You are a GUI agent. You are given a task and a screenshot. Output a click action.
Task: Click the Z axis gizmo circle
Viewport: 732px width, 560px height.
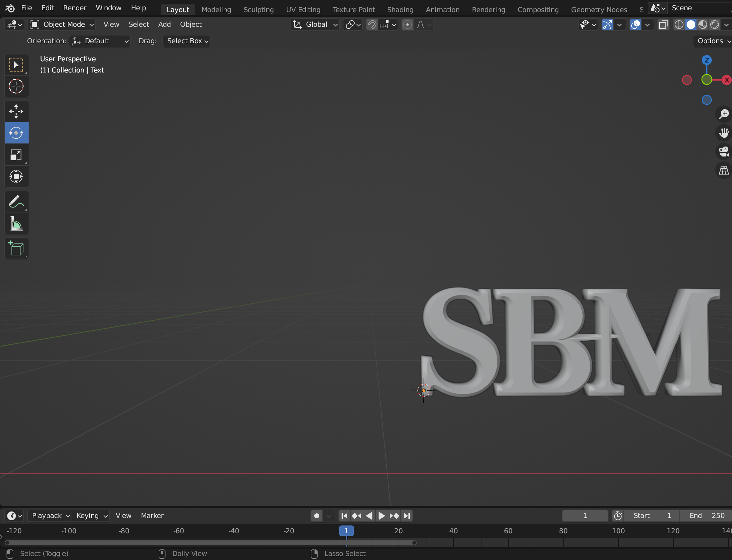(x=707, y=60)
